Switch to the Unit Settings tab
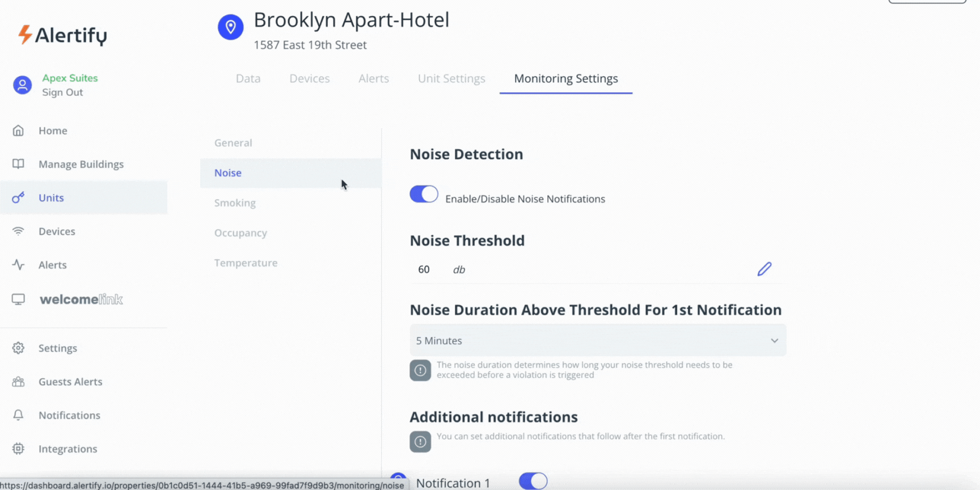Viewport: 980px width, 490px height. (x=451, y=79)
